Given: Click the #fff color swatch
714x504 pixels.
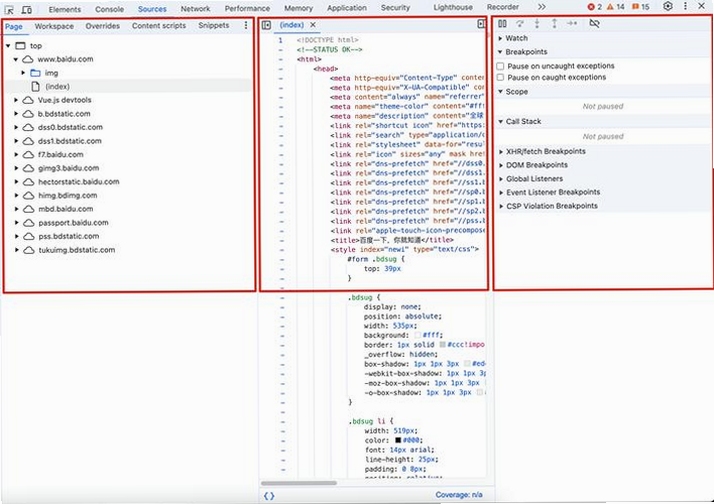Looking at the screenshot, I should pos(417,336).
